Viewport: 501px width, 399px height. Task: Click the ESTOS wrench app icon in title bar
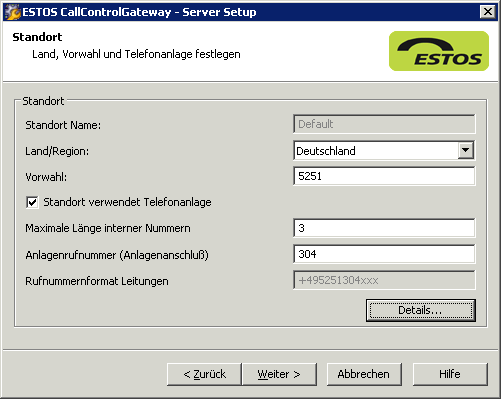point(13,12)
